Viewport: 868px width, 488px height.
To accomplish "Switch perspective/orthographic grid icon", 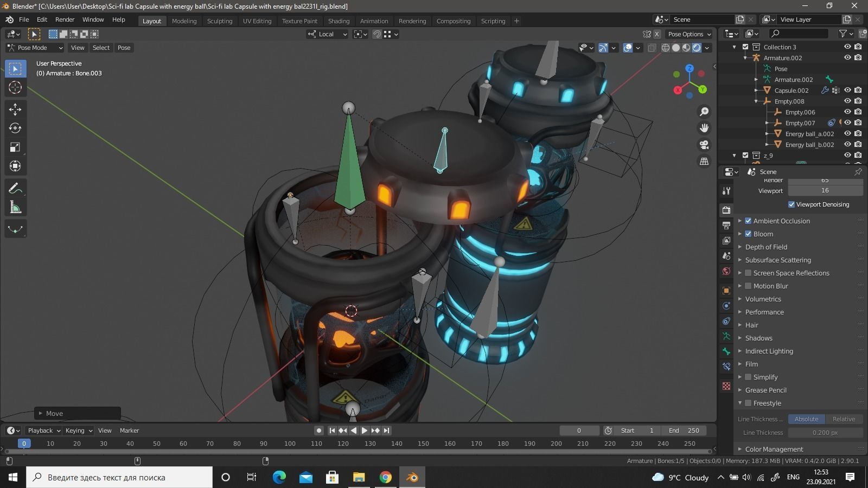I will [x=704, y=162].
